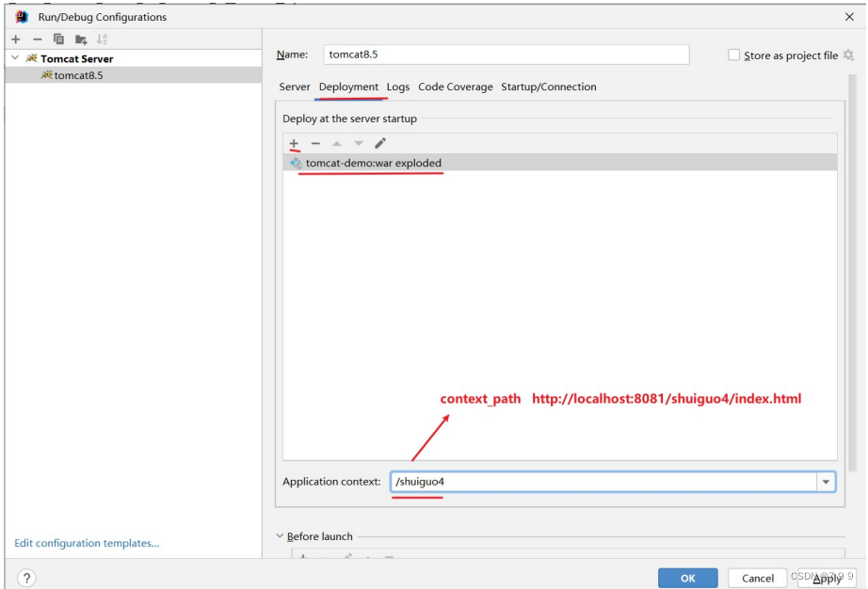Copy configuration icon in left toolbar
The width and height of the screenshot is (868, 589).
[x=58, y=40]
